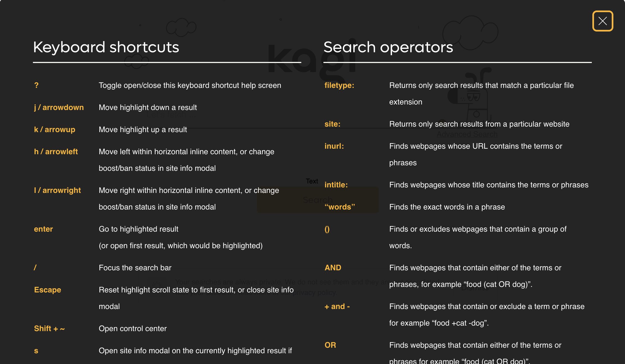Select the "site:" search operator
Viewport: 625px width, 364px height.
tap(333, 124)
